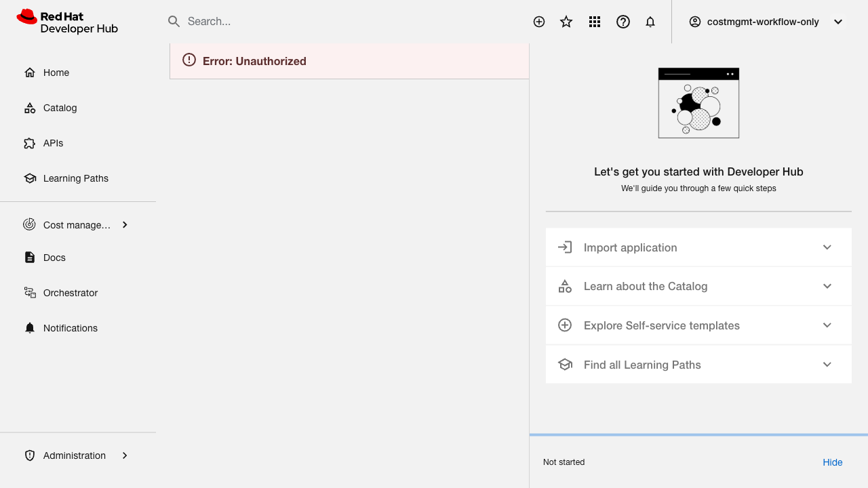
Task: Open Docs from the sidebar
Action: [x=54, y=258]
